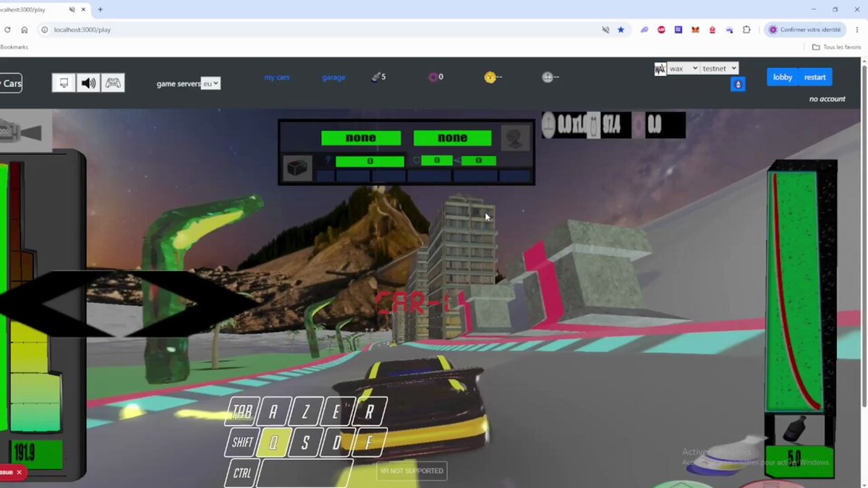
Task: Click the rocket counter icon showing 5
Action: pos(375,77)
